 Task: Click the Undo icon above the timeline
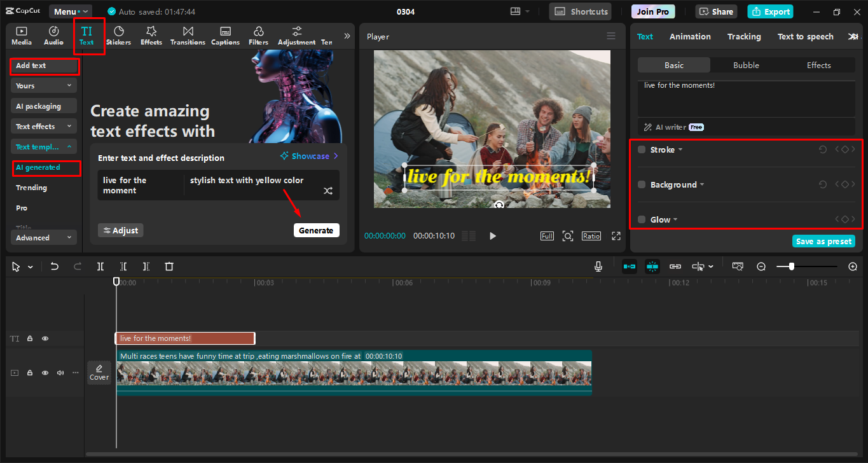pyautogui.click(x=55, y=266)
